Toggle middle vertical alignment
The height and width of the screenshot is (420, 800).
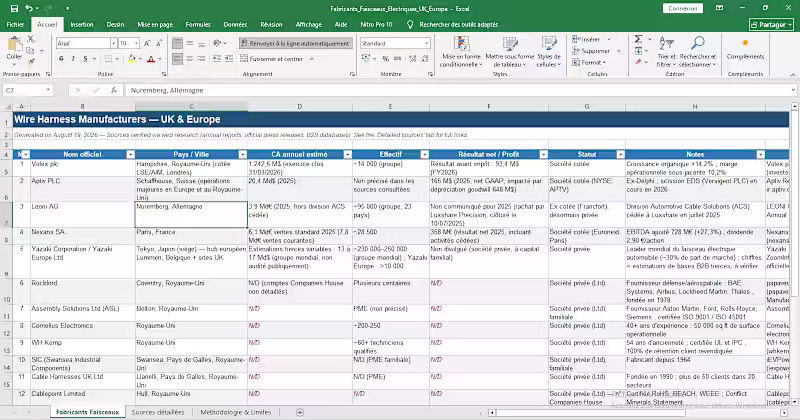point(190,43)
